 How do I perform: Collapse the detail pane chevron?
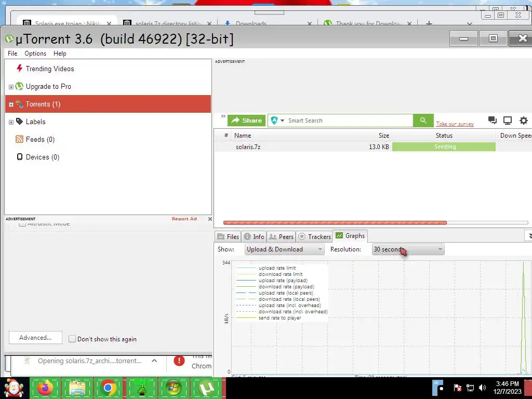(x=528, y=235)
